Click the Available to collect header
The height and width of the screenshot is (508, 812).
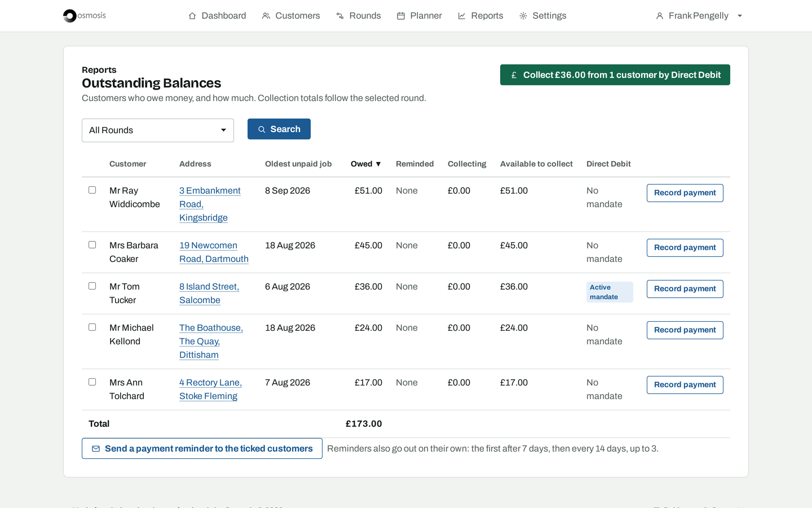(536, 164)
